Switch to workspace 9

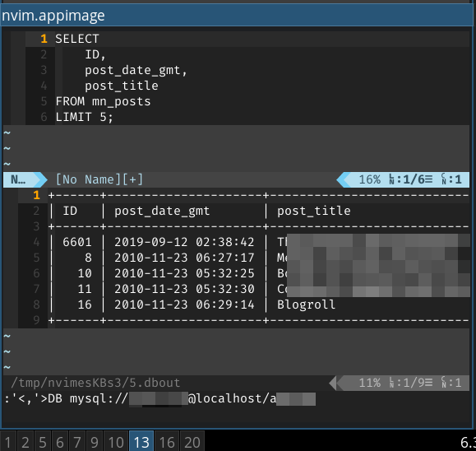pyautogui.click(x=95, y=442)
